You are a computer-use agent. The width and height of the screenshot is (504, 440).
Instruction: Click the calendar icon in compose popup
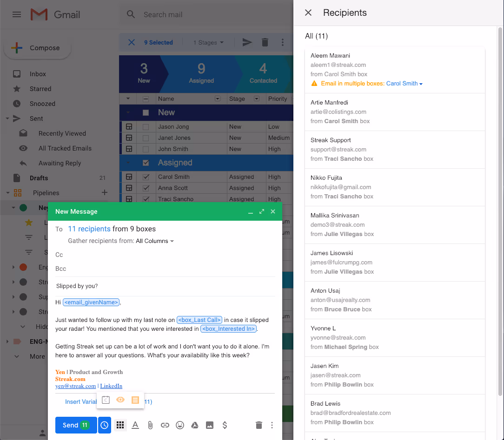click(106, 400)
